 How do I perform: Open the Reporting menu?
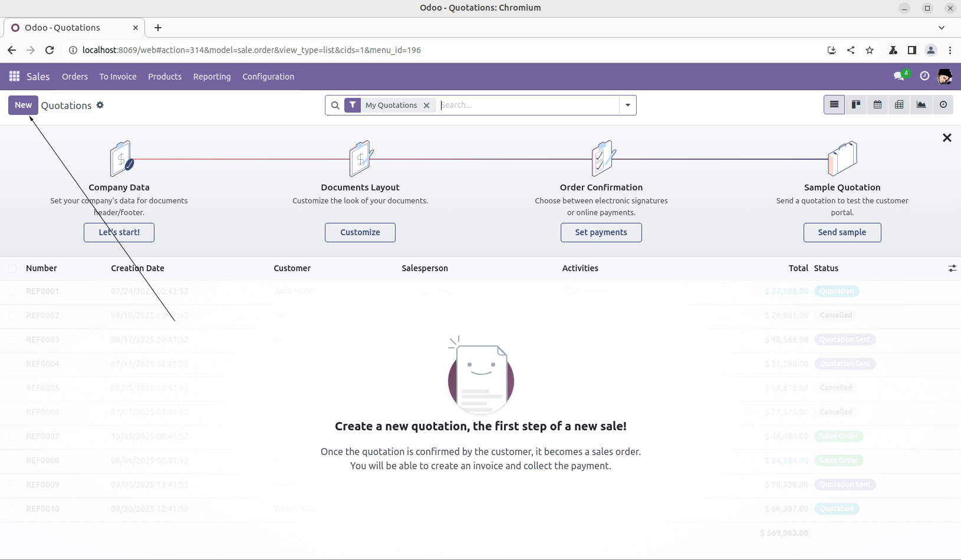tap(212, 77)
